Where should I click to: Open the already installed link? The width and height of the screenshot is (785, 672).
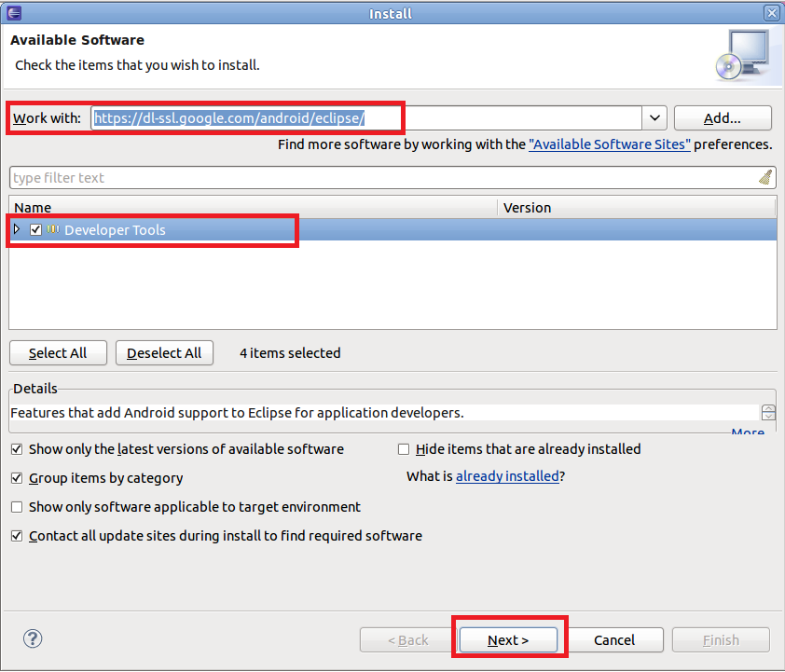[507, 476]
